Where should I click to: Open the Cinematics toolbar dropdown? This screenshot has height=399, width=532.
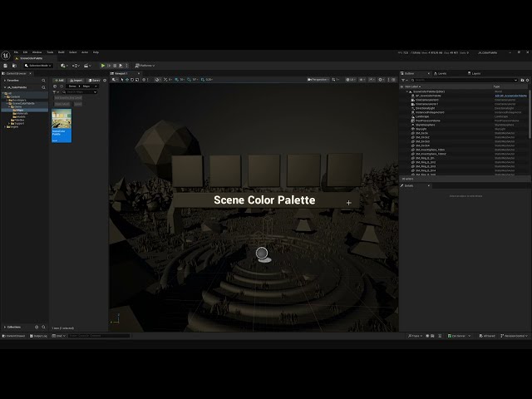coord(87,66)
